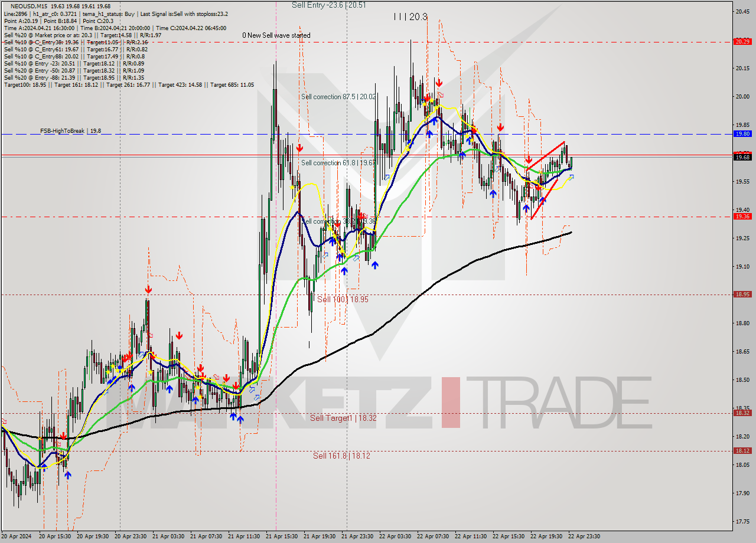
Task: Click the 'Sell %10 @ C_Entry38' line
Action: coord(76,42)
